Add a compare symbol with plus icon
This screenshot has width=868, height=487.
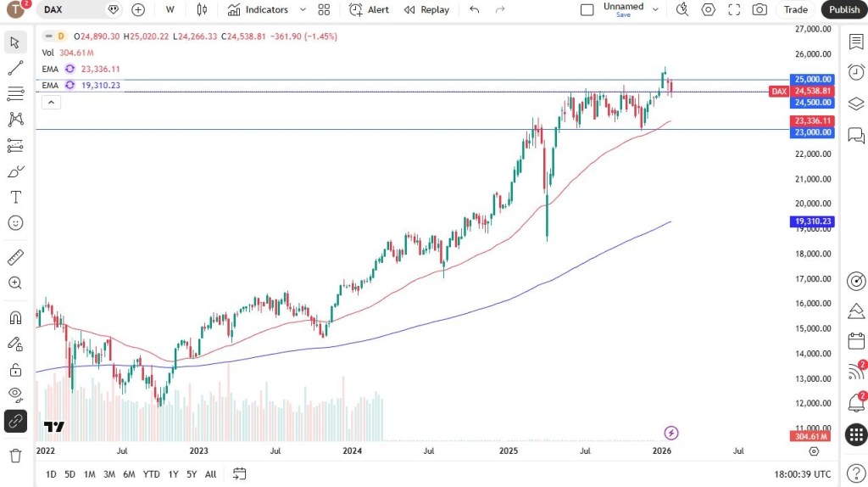tap(138, 9)
